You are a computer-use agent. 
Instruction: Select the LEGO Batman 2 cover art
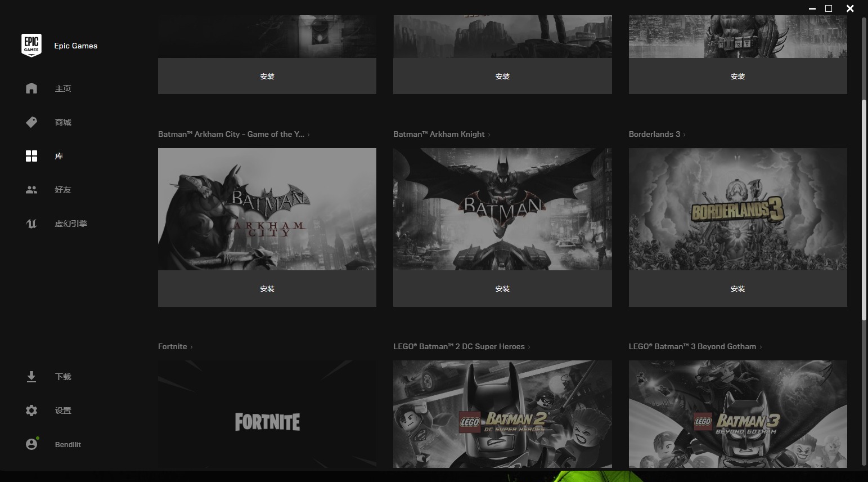502,414
